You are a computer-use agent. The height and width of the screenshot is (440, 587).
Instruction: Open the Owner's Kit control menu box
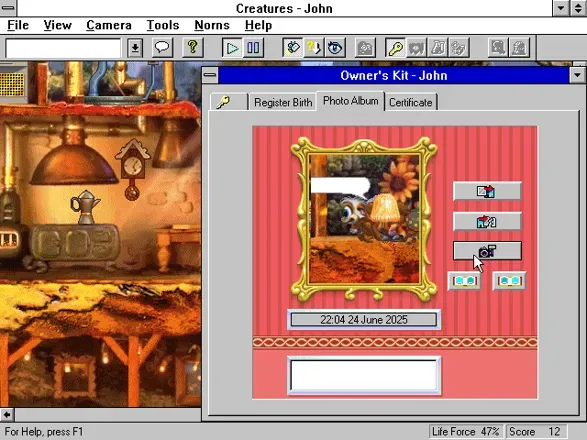[x=210, y=75]
